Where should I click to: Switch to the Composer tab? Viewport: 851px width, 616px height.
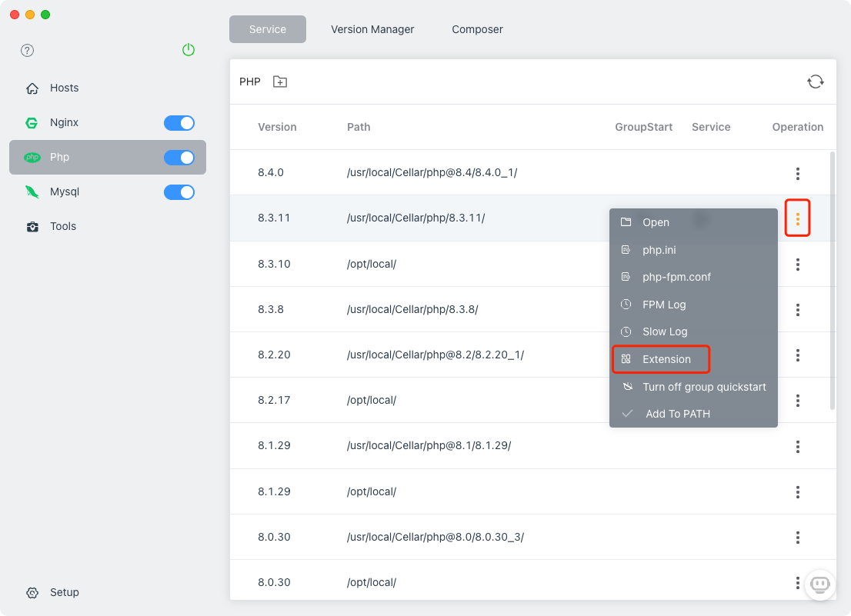pyautogui.click(x=477, y=29)
